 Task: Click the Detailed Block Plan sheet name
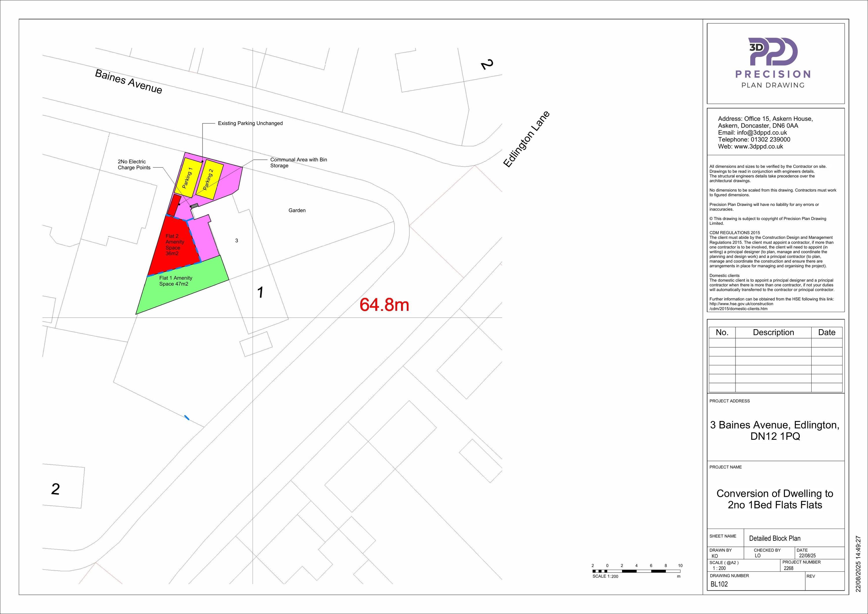click(x=775, y=538)
